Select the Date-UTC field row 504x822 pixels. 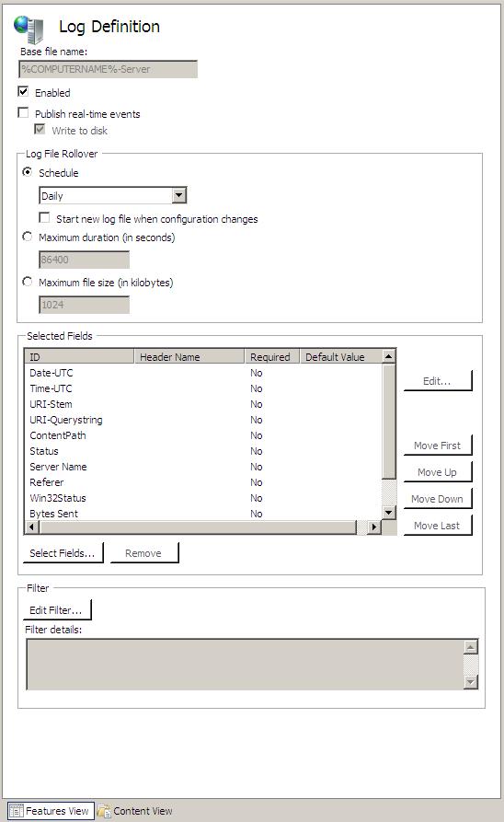point(203,373)
